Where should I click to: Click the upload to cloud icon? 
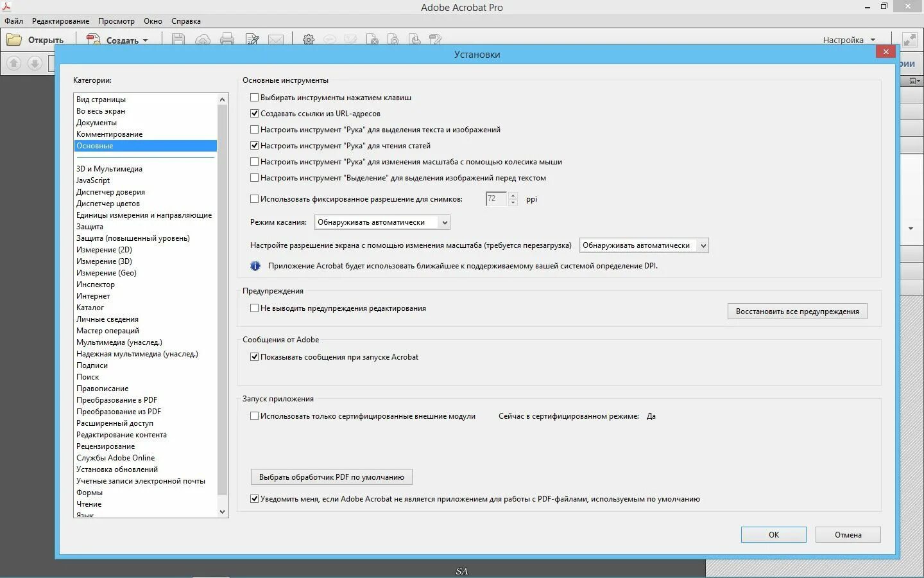point(203,39)
